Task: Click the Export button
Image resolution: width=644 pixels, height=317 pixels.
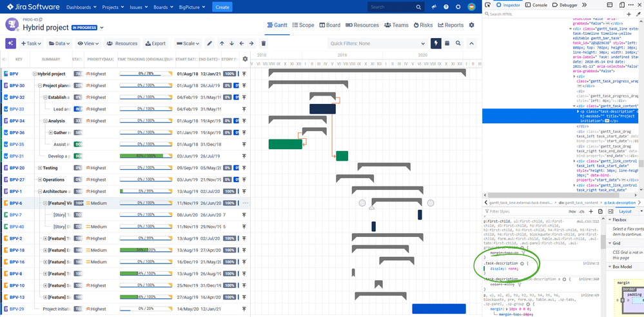Action: click(155, 43)
